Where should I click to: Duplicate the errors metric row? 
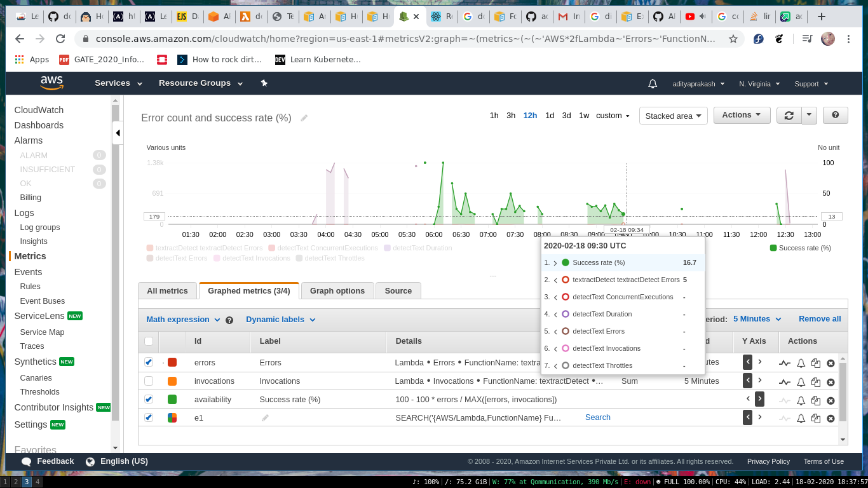816,363
